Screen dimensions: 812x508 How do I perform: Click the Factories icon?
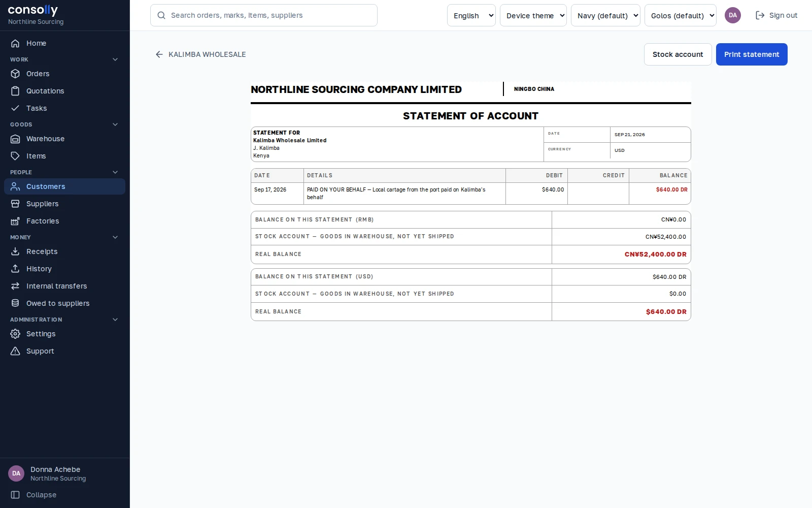pos(15,221)
